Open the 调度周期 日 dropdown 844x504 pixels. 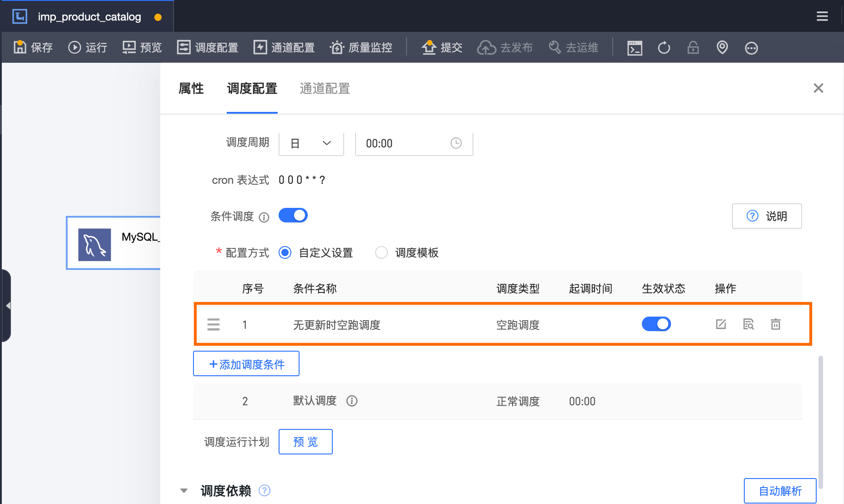pyautogui.click(x=311, y=143)
